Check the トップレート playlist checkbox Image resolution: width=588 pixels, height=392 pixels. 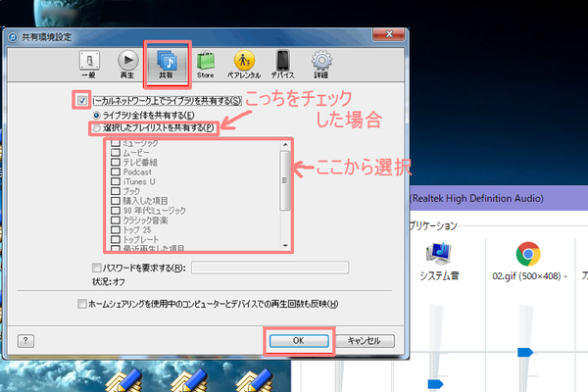116,239
